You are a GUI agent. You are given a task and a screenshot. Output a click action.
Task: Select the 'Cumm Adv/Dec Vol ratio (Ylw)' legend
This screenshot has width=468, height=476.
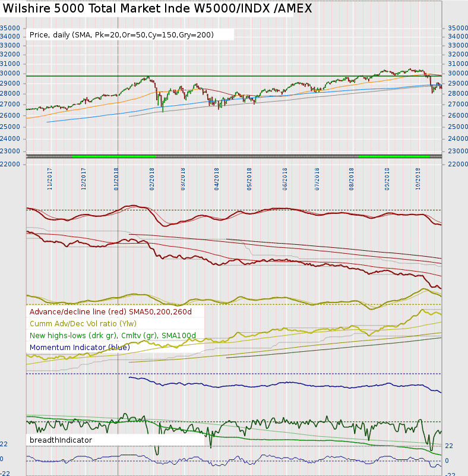[x=83, y=324]
